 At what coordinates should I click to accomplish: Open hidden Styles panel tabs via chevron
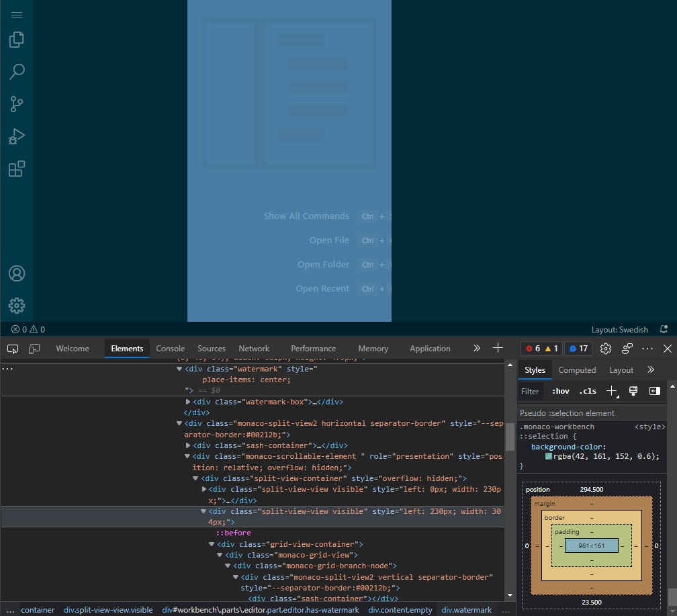650,369
